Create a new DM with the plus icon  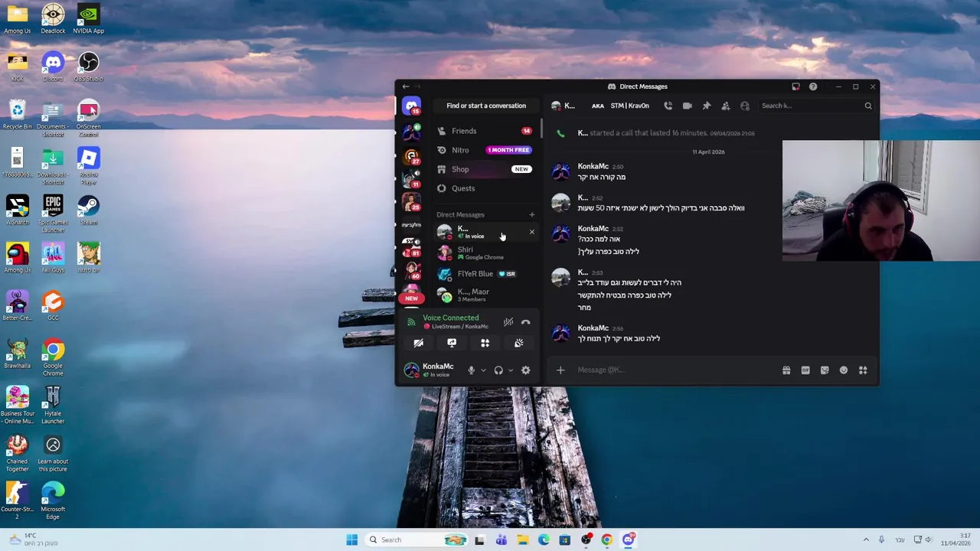(x=531, y=215)
